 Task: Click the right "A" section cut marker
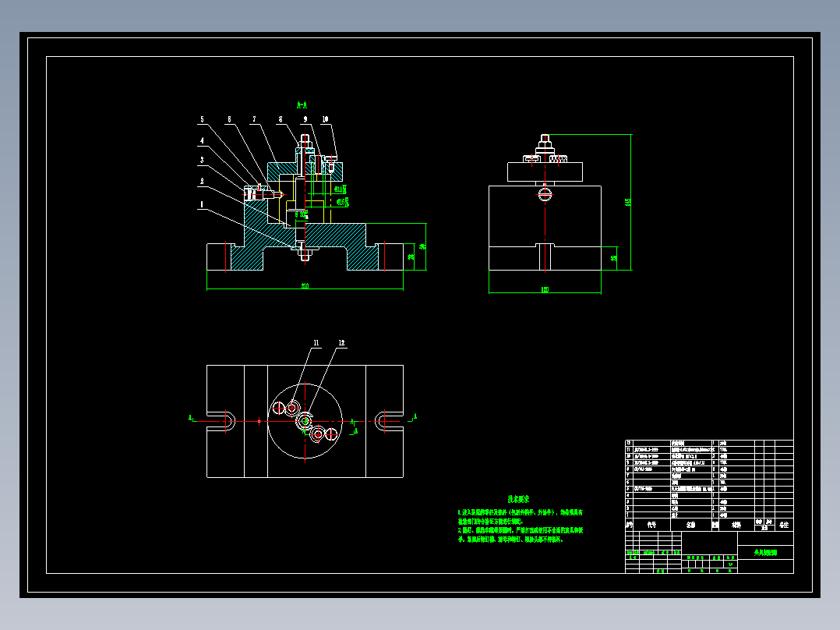click(x=415, y=416)
